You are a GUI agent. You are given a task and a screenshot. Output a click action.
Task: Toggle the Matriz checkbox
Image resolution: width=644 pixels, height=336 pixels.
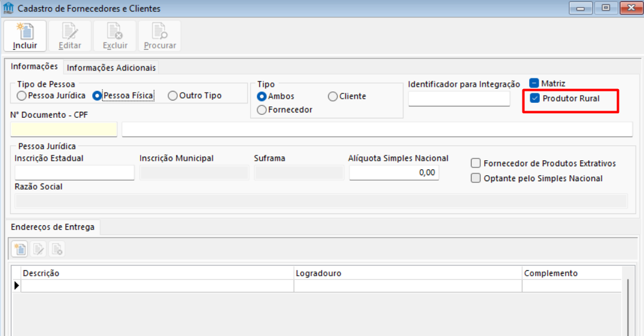tap(534, 84)
